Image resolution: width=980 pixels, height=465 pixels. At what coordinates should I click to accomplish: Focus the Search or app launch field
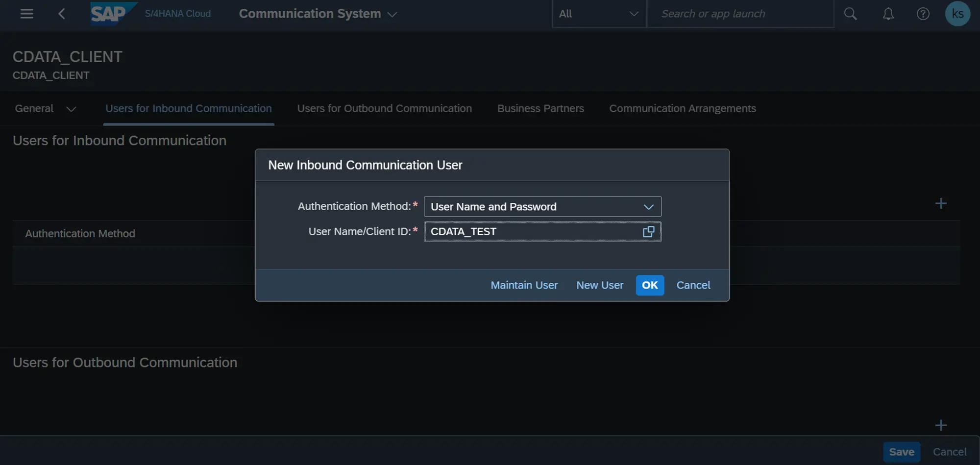[741, 14]
